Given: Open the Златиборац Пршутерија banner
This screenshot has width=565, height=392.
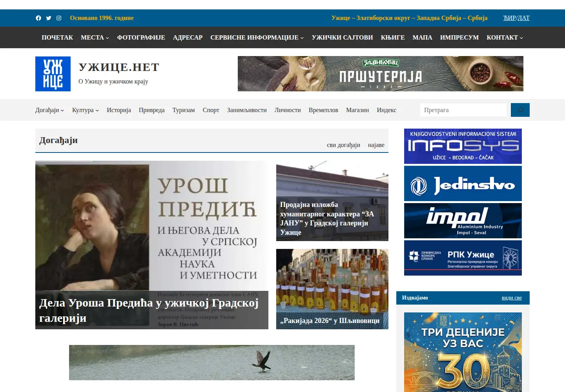Looking at the screenshot, I should point(381,74).
